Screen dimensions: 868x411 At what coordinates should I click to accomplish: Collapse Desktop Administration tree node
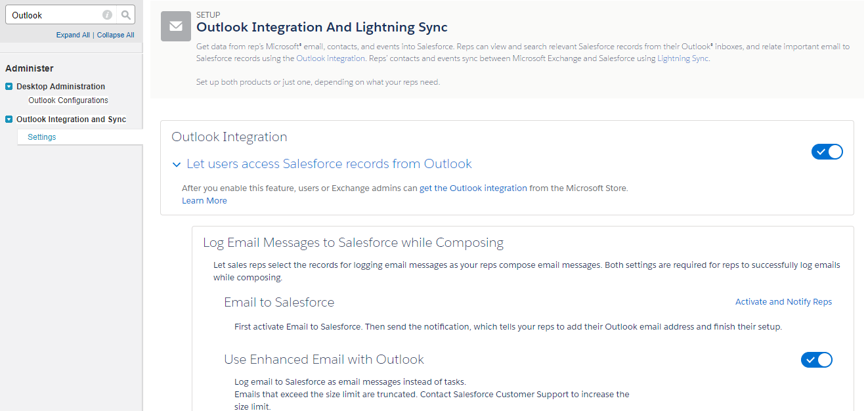pos(9,87)
